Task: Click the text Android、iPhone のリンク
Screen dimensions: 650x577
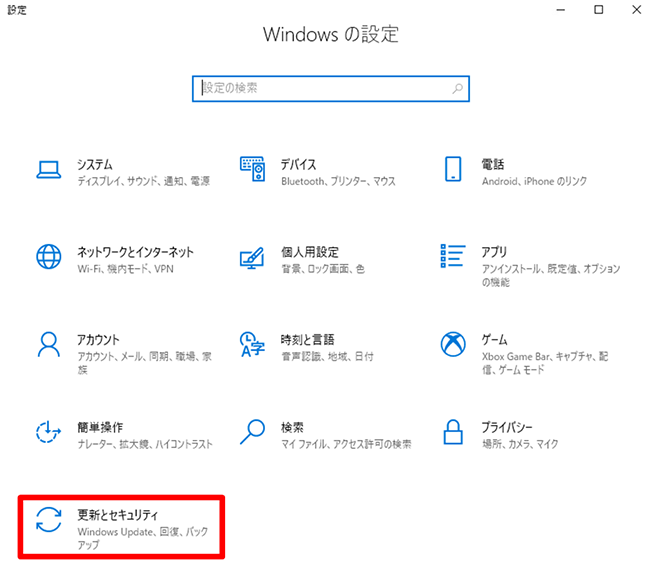Action: point(534,181)
